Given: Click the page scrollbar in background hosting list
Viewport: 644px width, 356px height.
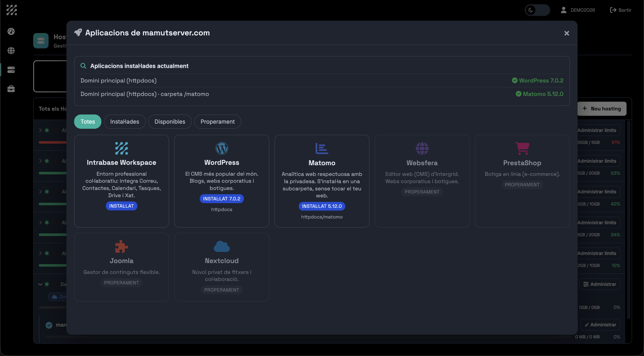Looking at the screenshot, I should tap(628, 220).
